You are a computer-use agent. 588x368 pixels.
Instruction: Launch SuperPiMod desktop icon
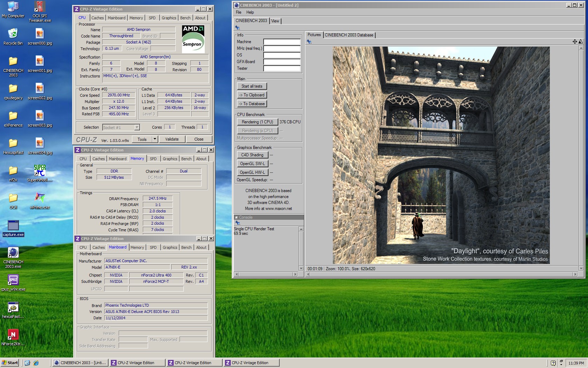(40, 173)
